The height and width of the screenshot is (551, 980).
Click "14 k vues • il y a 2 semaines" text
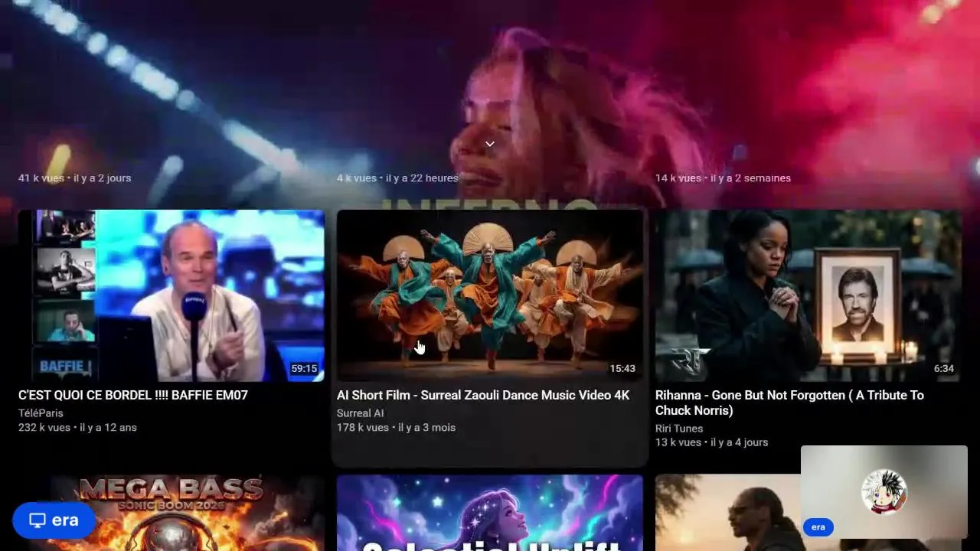pyautogui.click(x=723, y=178)
